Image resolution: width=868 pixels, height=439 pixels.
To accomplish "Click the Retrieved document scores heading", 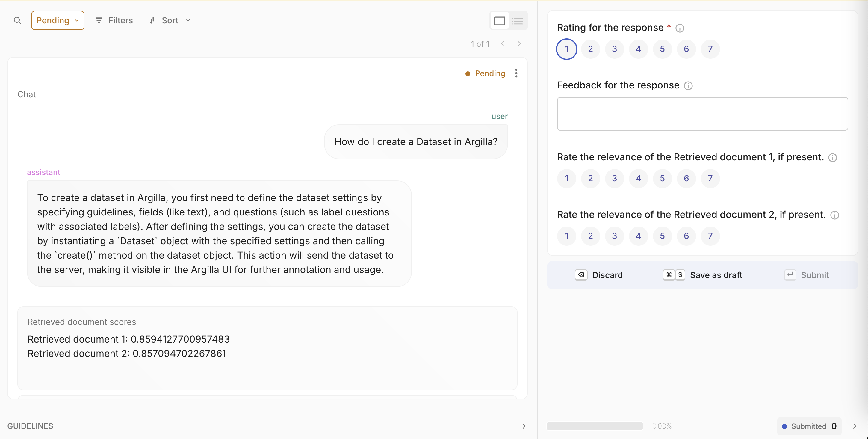I will point(82,322).
